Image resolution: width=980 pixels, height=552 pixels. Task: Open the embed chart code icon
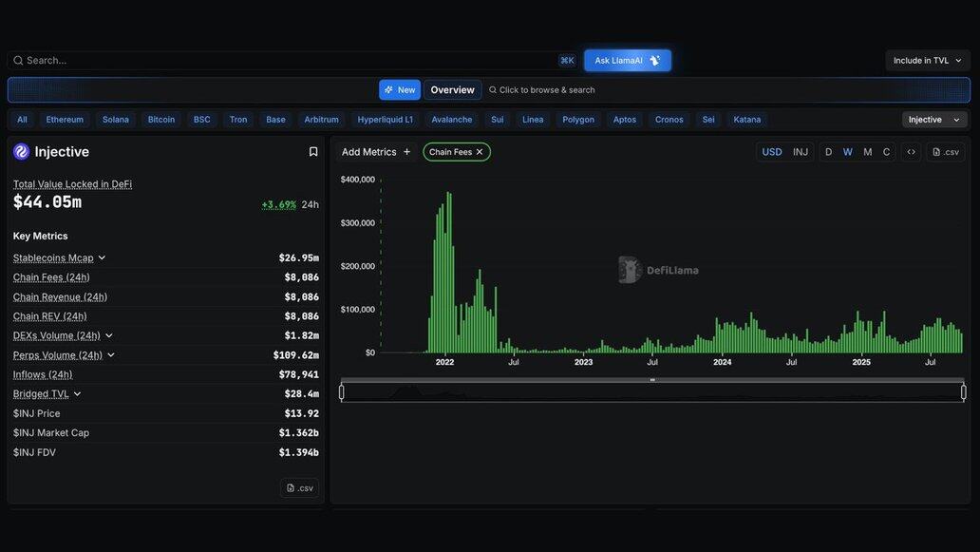(912, 152)
